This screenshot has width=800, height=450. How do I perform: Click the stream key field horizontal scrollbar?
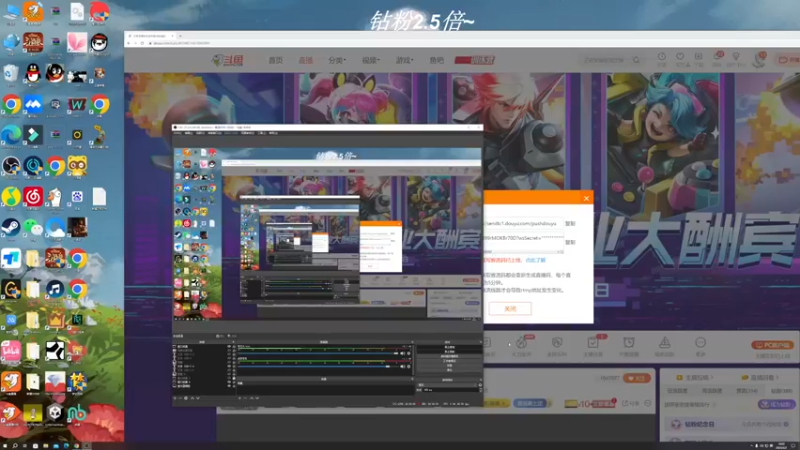point(523,252)
